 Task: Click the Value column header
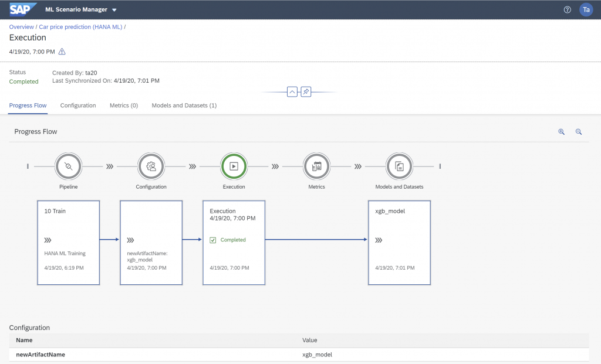[310, 340]
